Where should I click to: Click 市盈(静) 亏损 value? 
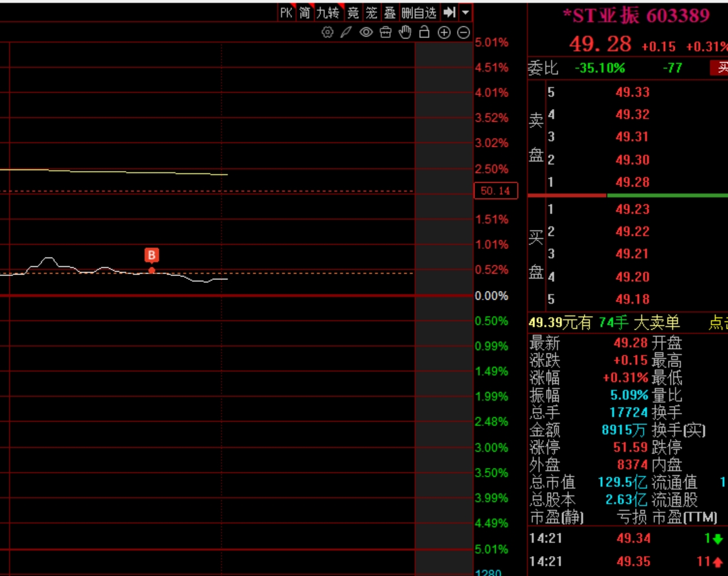631,517
